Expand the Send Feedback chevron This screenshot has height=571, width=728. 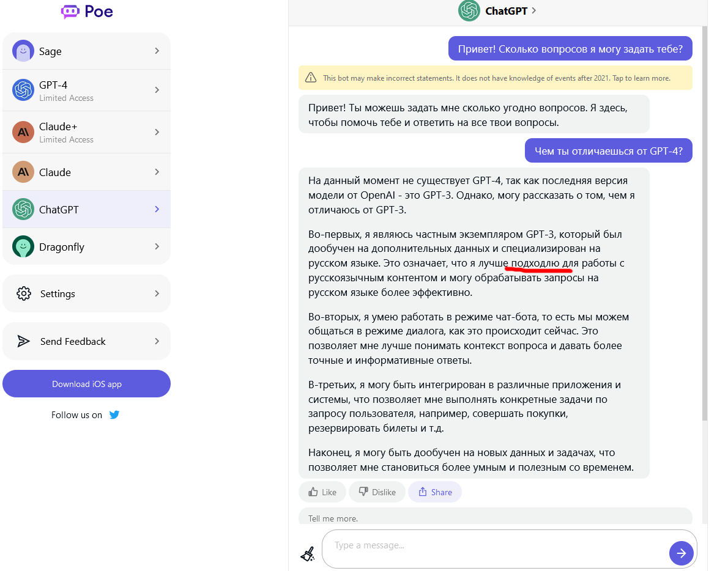click(x=157, y=341)
